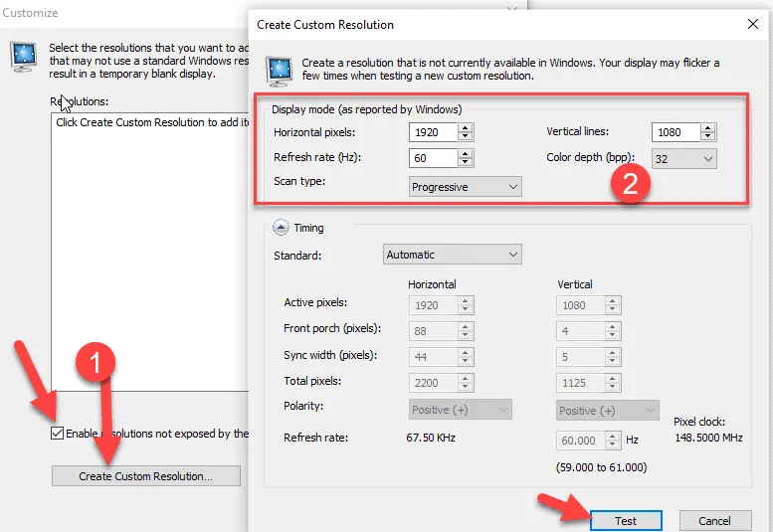Click monitor icon in Create Custom Resolution dialog
The width and height of the screenshot is (773, 532).
(279, 72)
